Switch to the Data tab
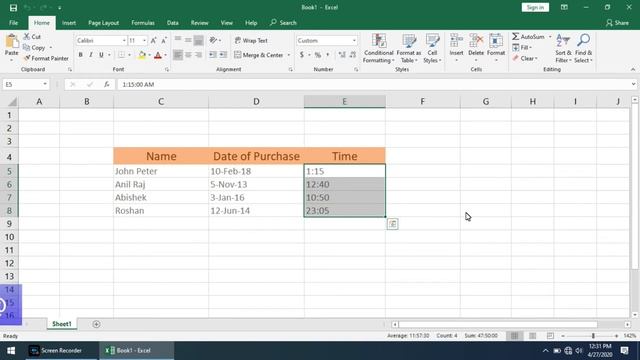640x360 pixels. click(x=173, y=23)
